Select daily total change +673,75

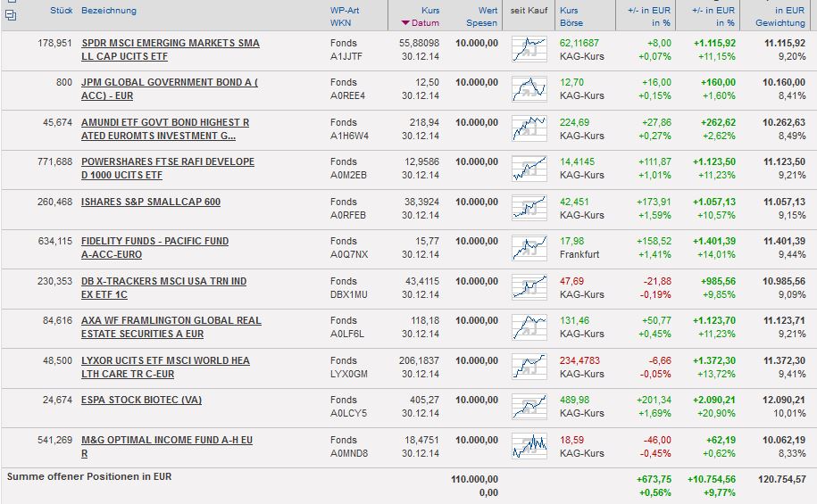click(x=654, y=479)
